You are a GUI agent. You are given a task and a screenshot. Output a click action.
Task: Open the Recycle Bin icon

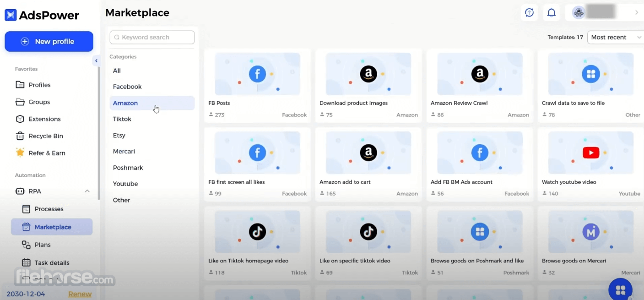click(20, 136)
